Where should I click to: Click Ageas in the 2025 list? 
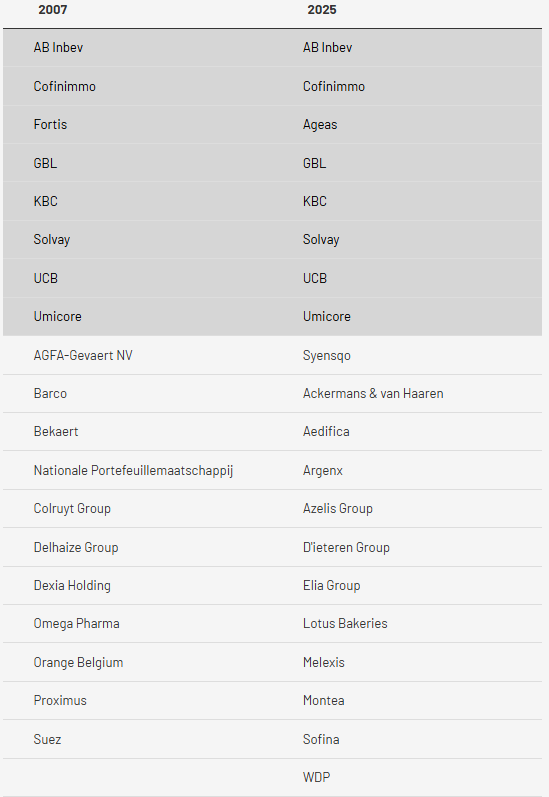tap(320, 125)
